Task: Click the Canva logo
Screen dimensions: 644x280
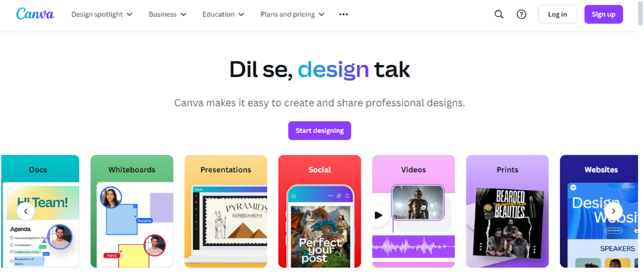Action: tap(35, 14)
